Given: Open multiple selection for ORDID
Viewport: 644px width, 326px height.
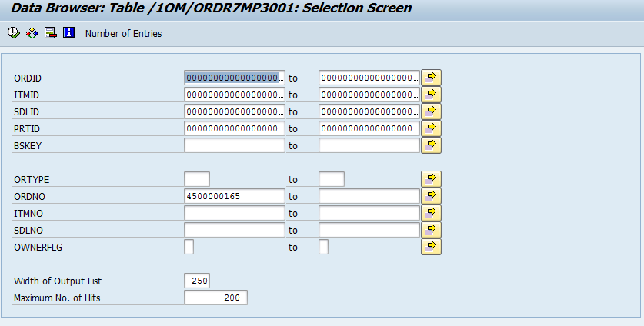Looking at the screenshot, I should click(x=431, y=77).
